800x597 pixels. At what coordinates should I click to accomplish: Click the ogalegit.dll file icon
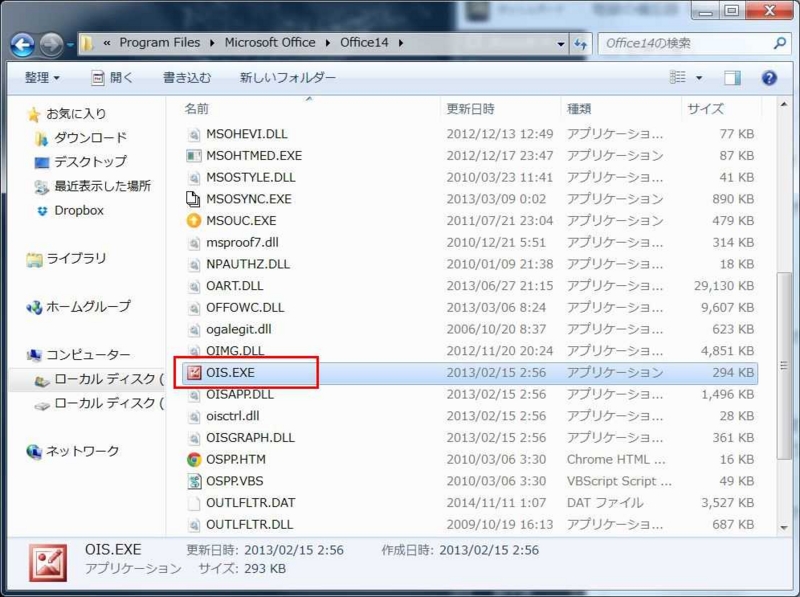click(194, 330)
